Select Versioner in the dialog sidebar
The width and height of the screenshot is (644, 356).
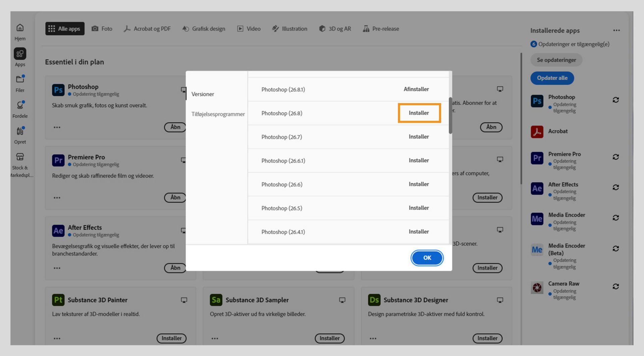203,94
